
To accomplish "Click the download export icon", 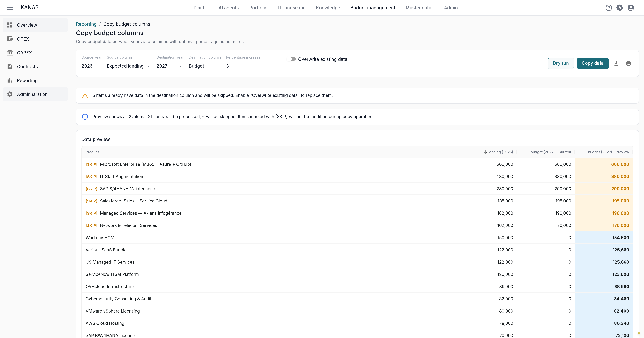I will pos(616,63).
